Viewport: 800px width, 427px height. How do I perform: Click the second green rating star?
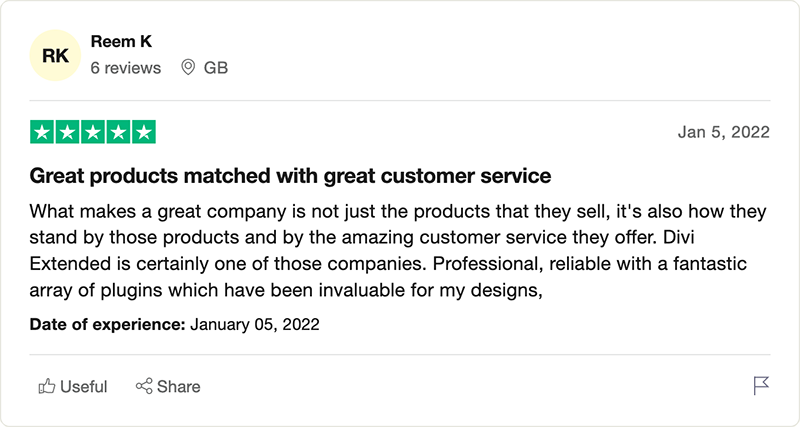(67, 132)
